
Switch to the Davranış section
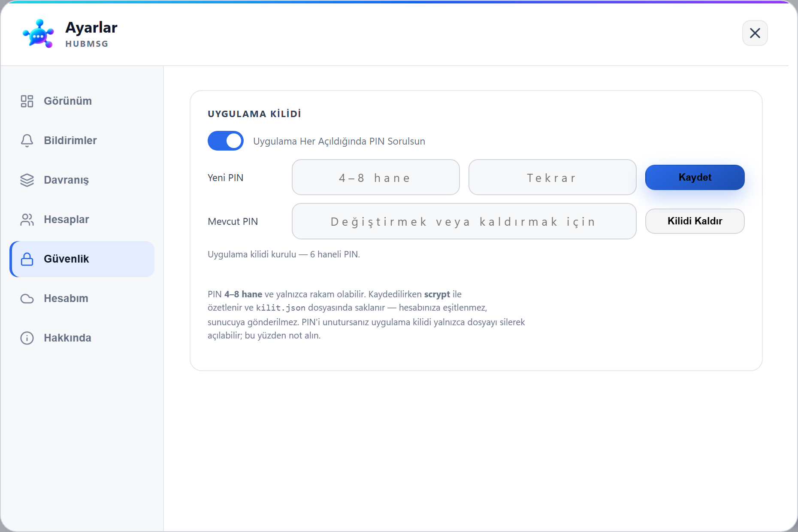[x=82, y=180]
